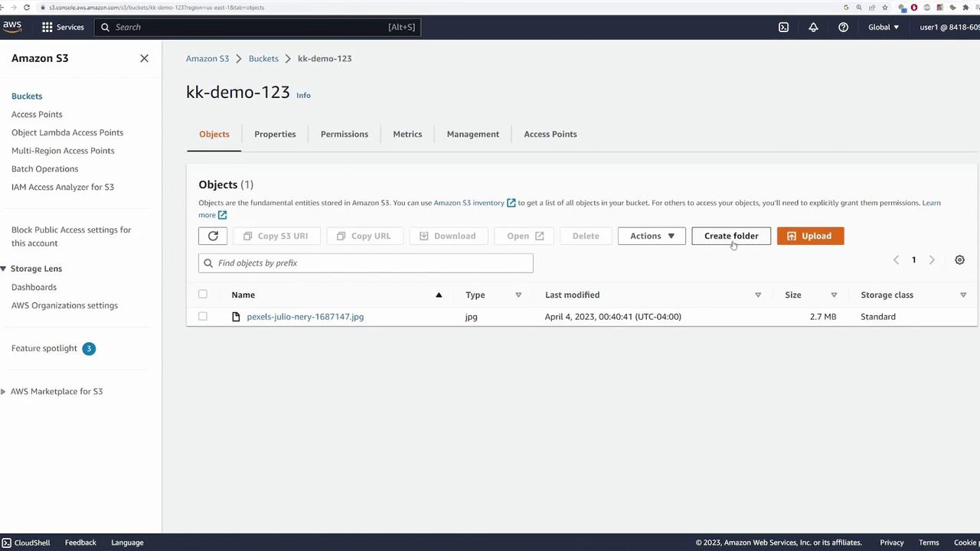Click the Download button
This screenshot has width=980, height=551.
(448, 236)
